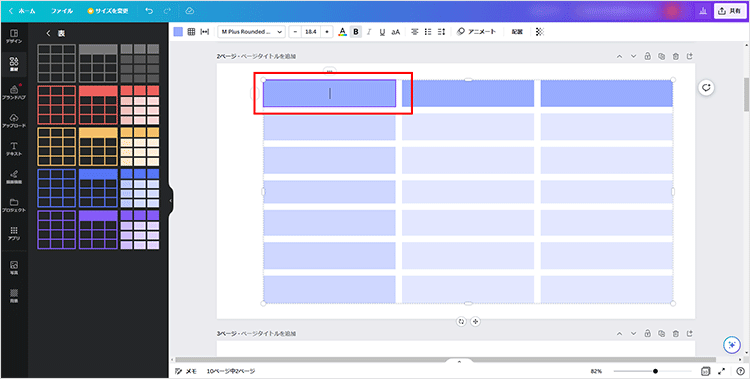
Task: Click the undo arrow in the top bar
Action: tap(148, 11)
